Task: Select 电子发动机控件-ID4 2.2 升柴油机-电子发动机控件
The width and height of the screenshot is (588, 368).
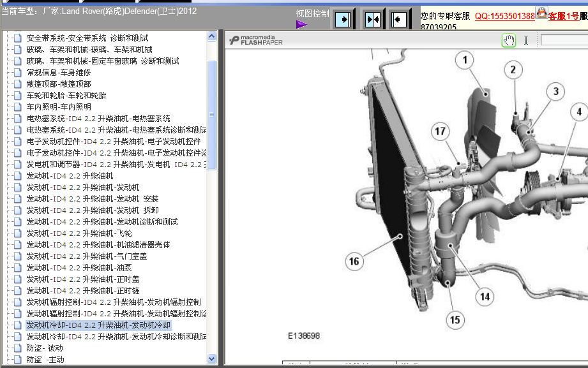Action: pos(114,142)
